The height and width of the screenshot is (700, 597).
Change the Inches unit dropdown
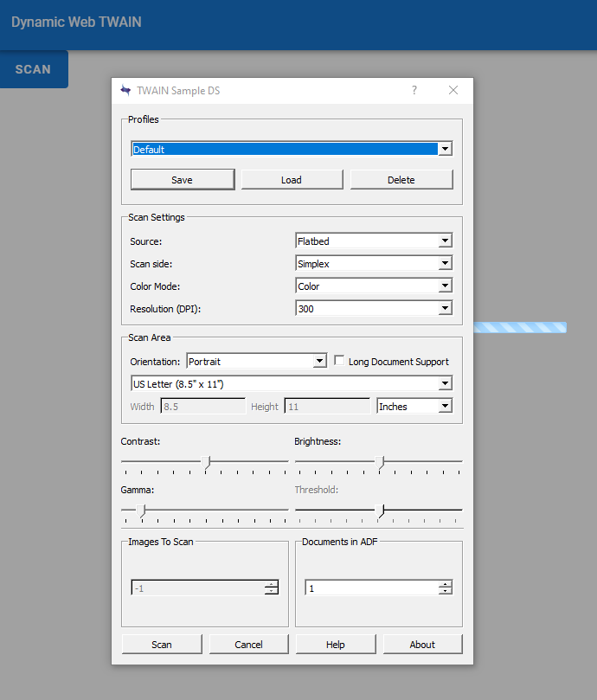[445, 406]
